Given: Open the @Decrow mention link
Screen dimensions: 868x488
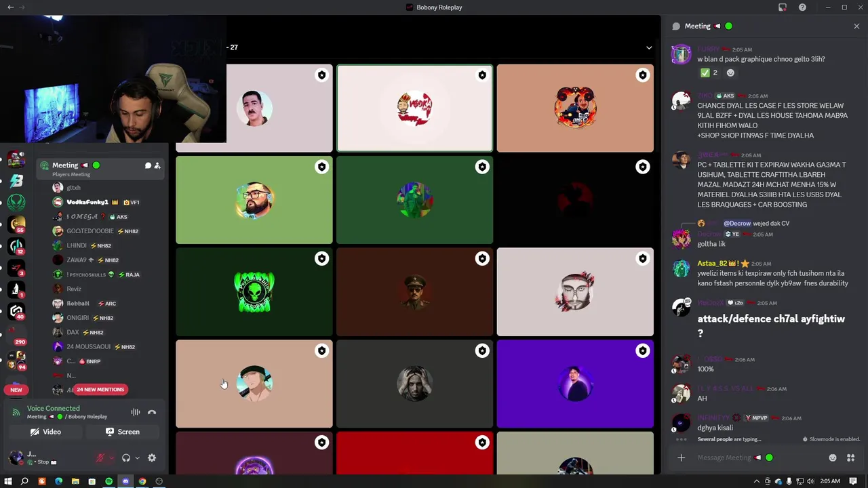Looking at the screenshot, I should click(737, 223).
